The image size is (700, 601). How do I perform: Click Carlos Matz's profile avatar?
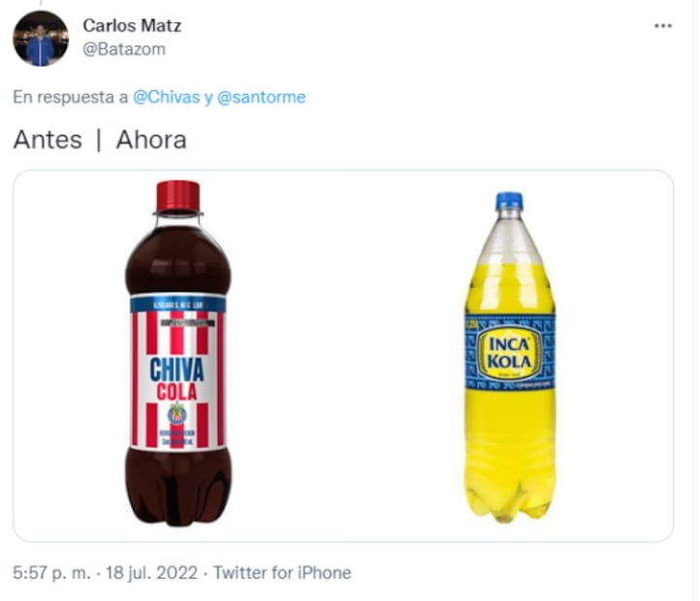(41, 39)
